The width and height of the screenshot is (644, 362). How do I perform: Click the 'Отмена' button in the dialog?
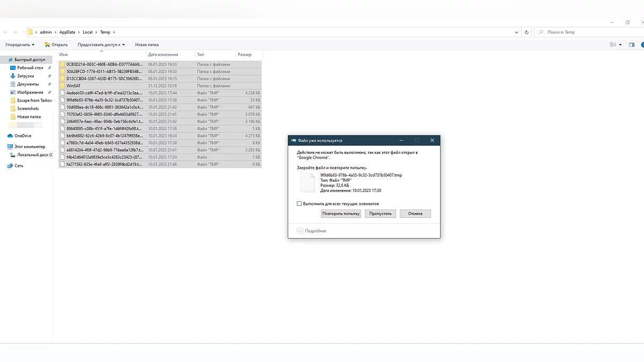click(415, 213)
